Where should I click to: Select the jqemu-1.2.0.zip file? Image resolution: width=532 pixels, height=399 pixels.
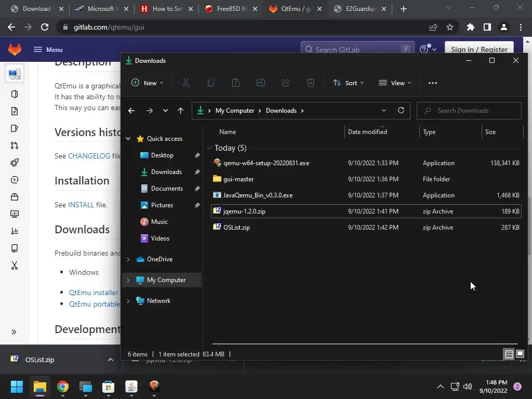coord(366,211)
